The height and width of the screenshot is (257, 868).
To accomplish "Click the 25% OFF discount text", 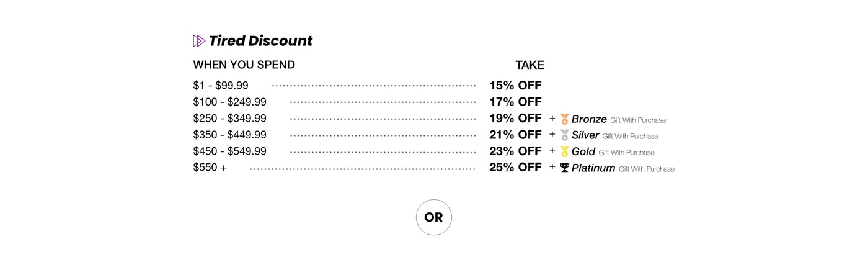I will [x=515, y=167].
